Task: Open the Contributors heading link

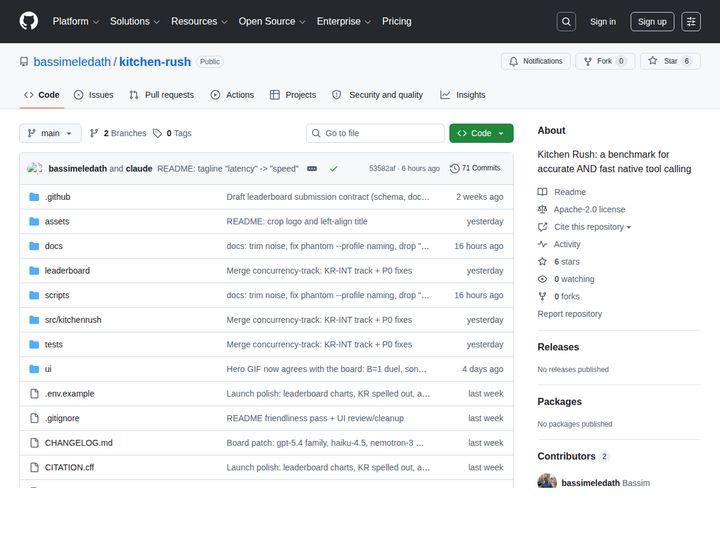Action: click(566, 456)
